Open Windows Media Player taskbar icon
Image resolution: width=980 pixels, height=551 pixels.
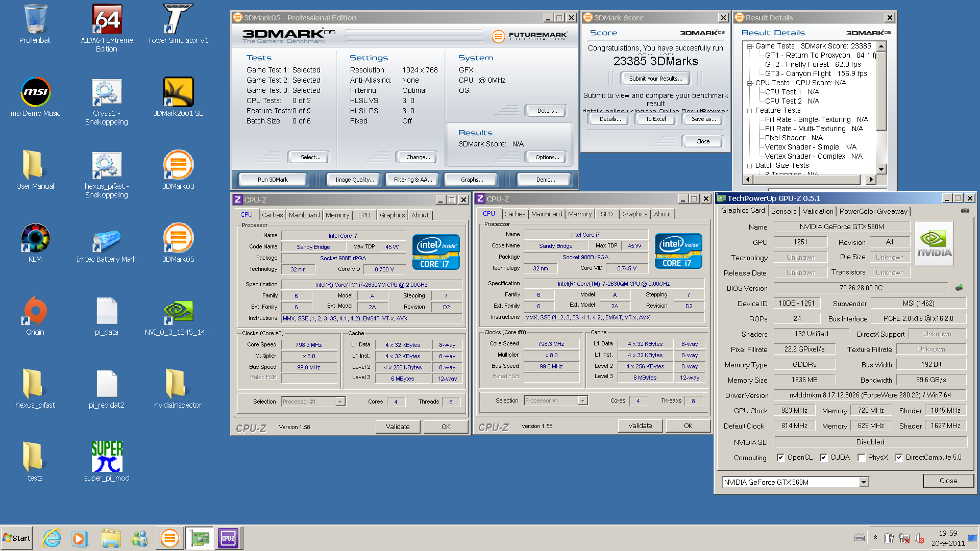(79, 538)
